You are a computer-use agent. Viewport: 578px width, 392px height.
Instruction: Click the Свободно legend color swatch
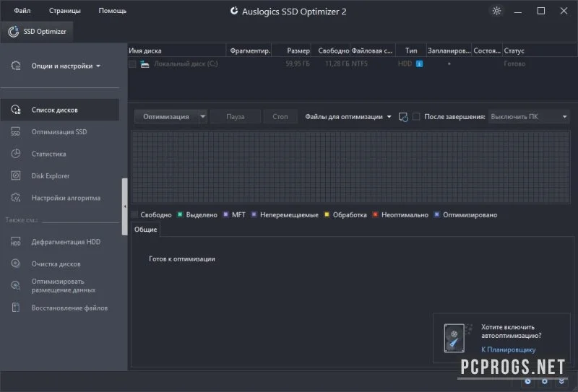[135, 214]
